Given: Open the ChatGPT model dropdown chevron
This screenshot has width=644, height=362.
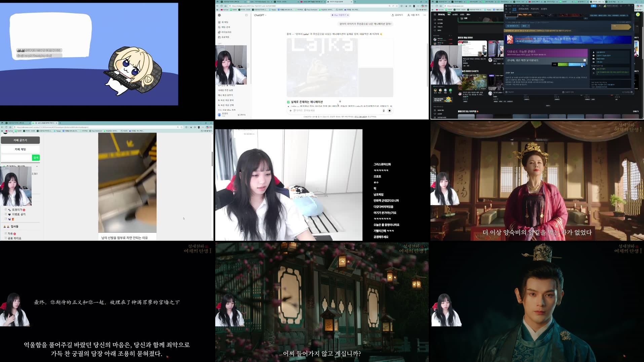Looking at the screenshot, I should click(265, 15).
